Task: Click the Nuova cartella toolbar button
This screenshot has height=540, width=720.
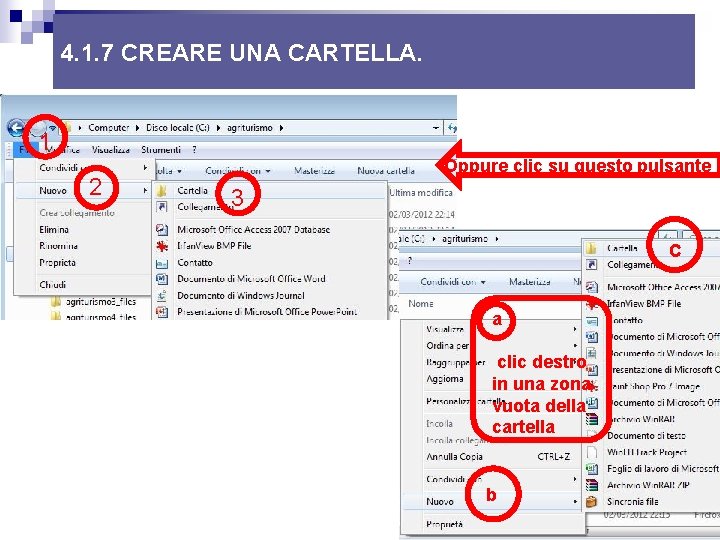Action: click(386, 171)
